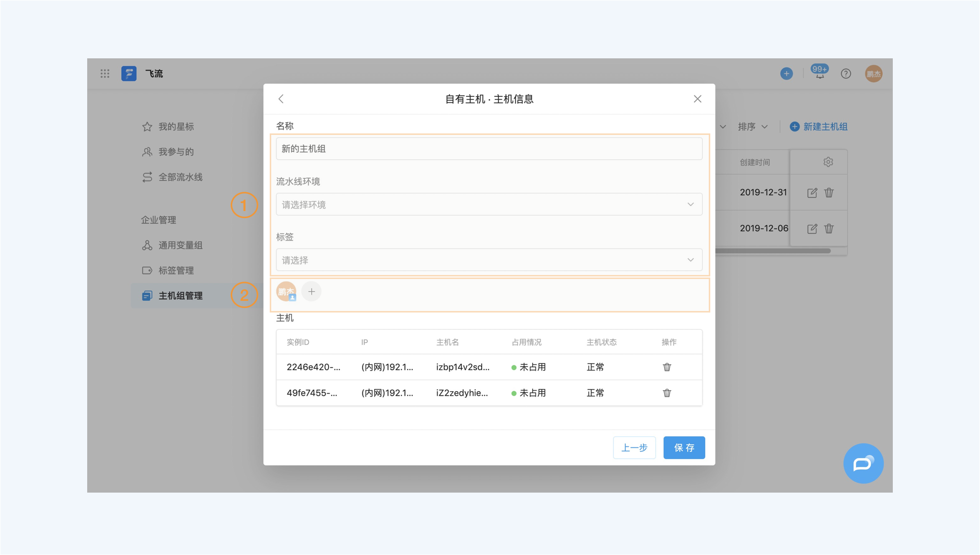The height and width of the screenshot is (555, 980).
Task: Click 新建主机组 link
Action: (x=819, y=127)
